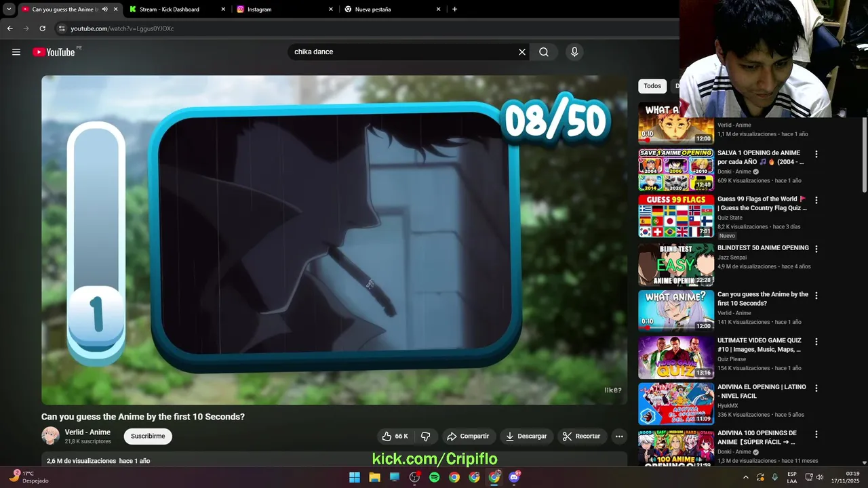Open the YouTube hamburger guide menu

(x=16, y=52)
